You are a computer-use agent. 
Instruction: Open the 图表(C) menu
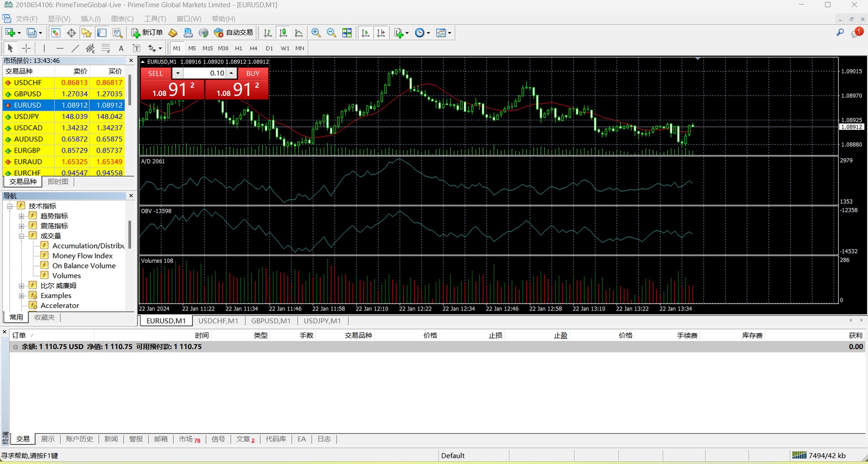122,19
